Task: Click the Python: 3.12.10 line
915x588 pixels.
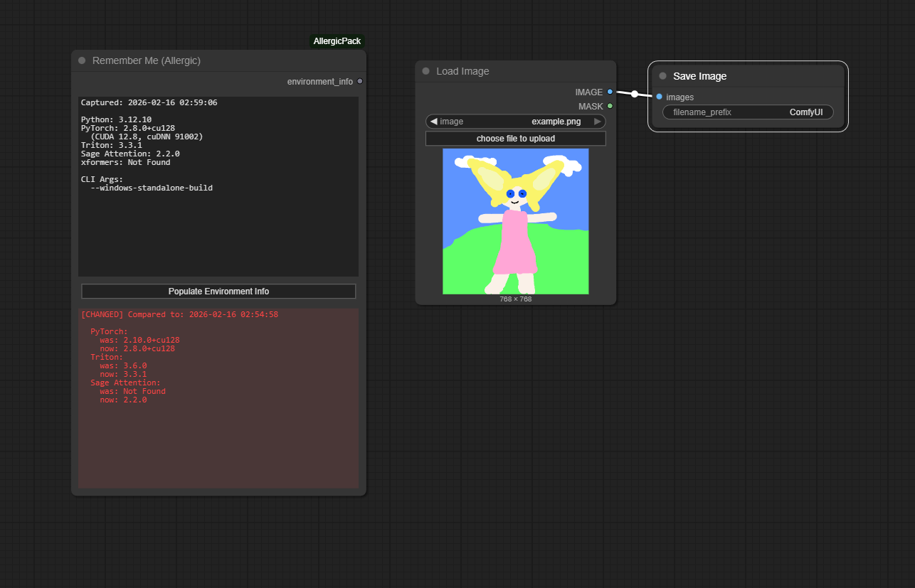Action: point(116,119)
